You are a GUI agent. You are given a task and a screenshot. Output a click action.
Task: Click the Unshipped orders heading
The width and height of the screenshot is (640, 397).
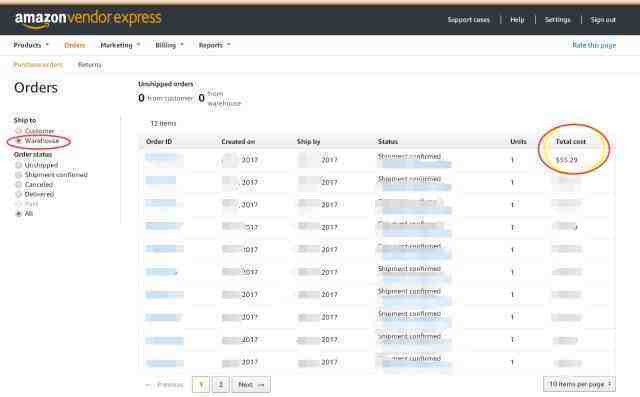point(166,84)
